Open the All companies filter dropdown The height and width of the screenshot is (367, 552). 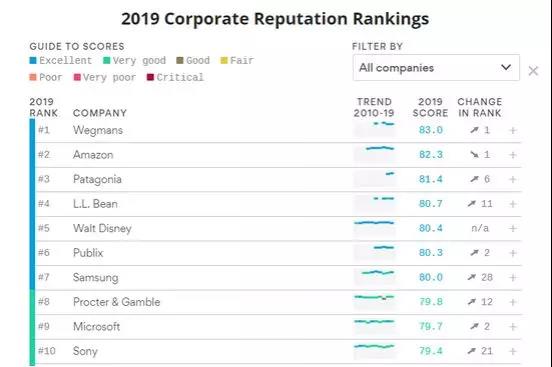[x=436, y=68]
